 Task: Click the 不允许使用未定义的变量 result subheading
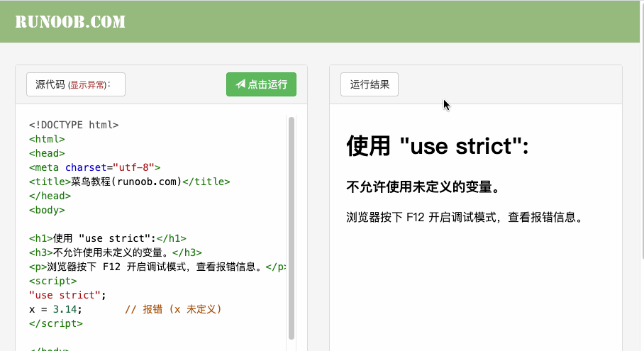(x=424, y=187)
